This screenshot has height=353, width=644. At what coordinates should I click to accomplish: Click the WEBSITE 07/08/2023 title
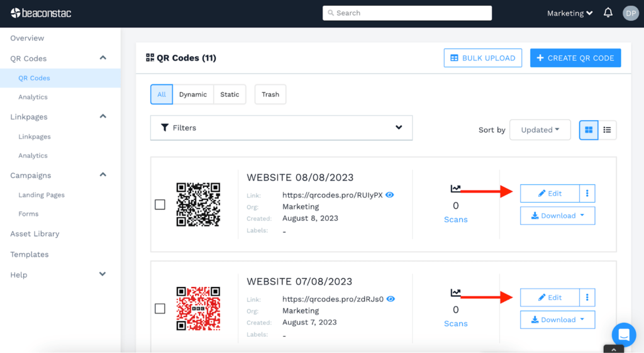tap(299, 281)
